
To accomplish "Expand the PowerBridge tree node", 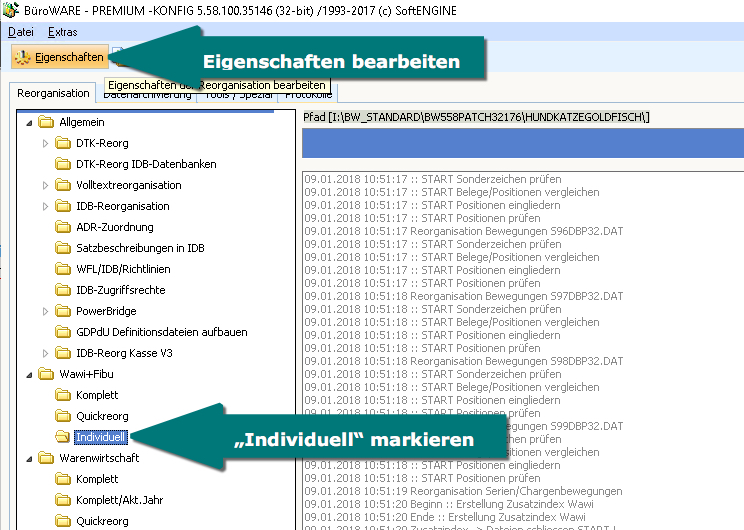I will click(x=45, y=311).
